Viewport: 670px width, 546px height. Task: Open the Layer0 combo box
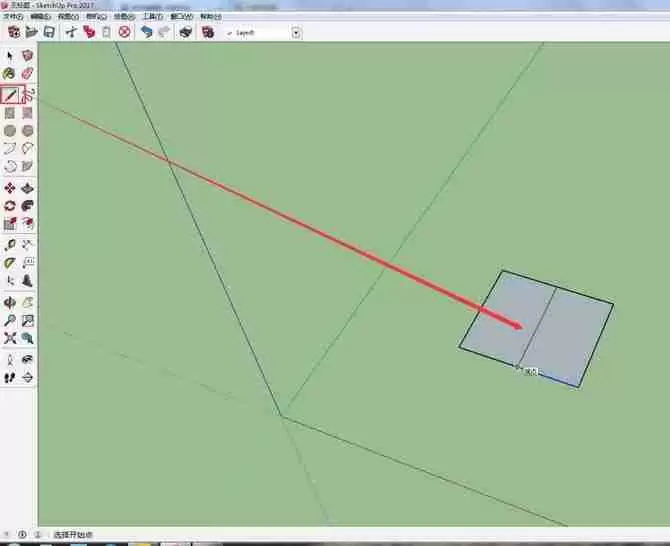click(x=264, y=33)
